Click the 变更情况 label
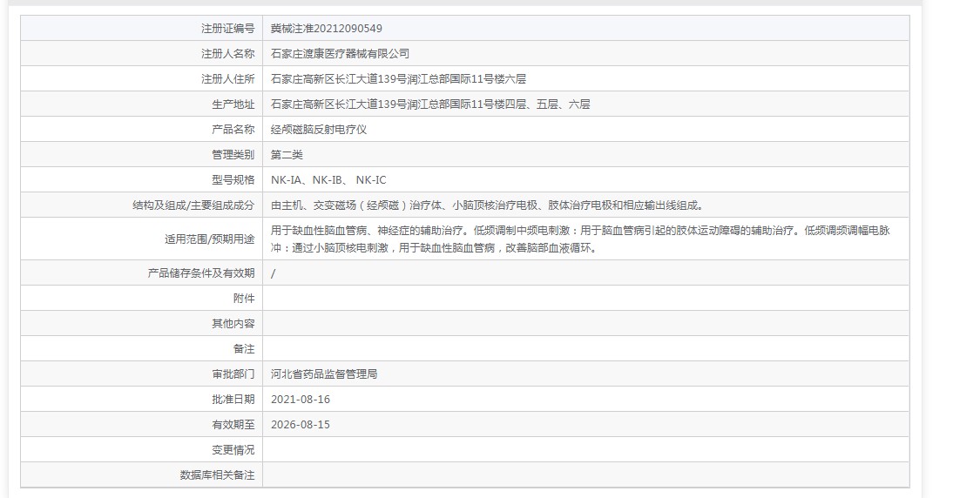This screenshot has width=980, height=498. tap(233, 450)
